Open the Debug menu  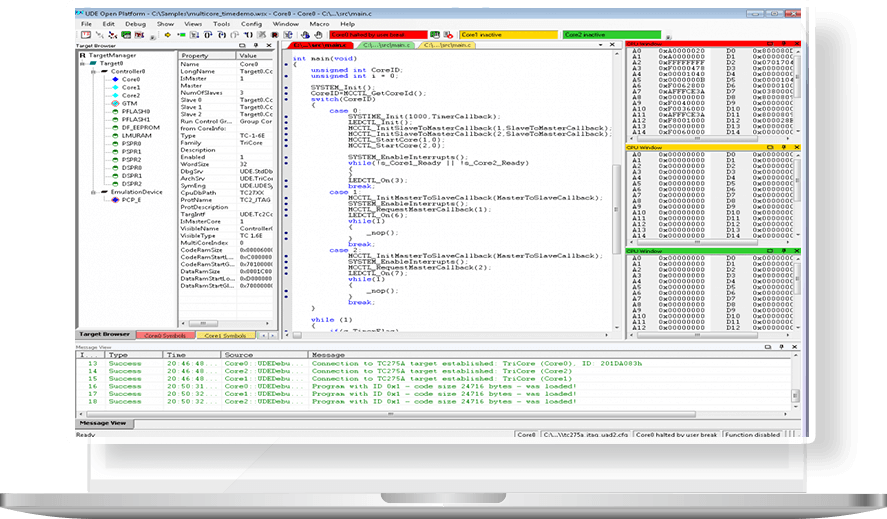(x=135, y=22)
